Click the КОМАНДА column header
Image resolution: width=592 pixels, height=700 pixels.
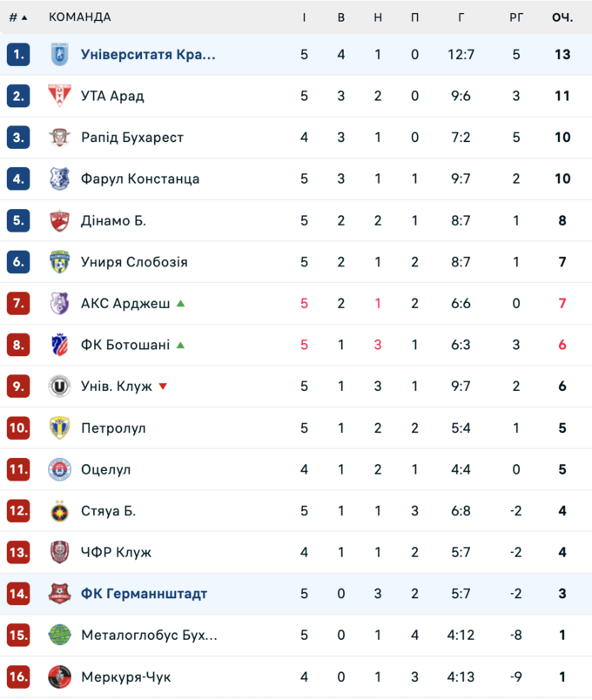pos(79,17)
